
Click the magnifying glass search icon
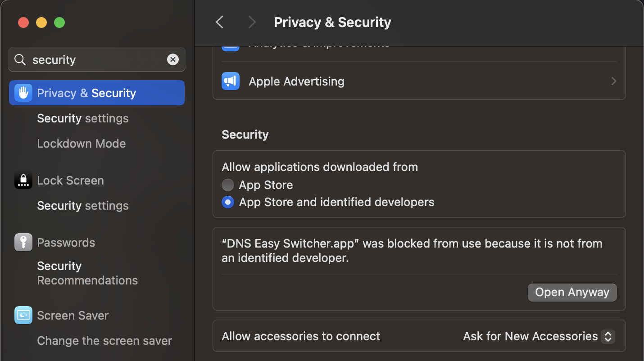point(20,59)
